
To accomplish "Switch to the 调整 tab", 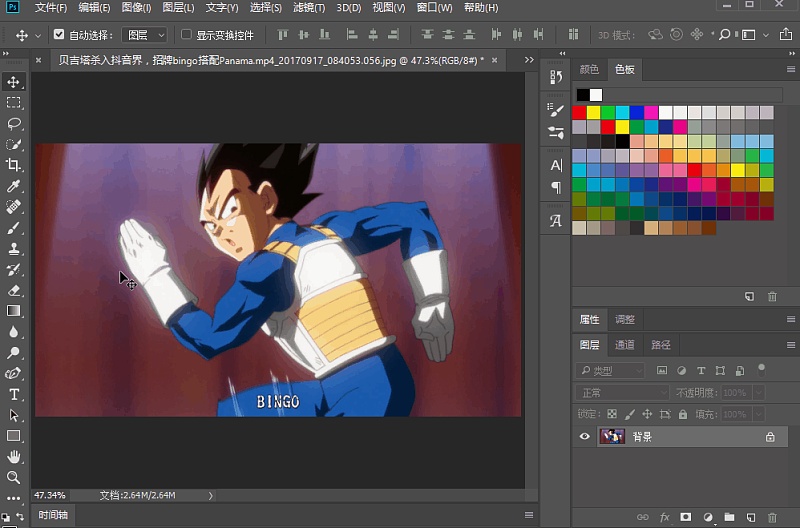I will [624, 319].
